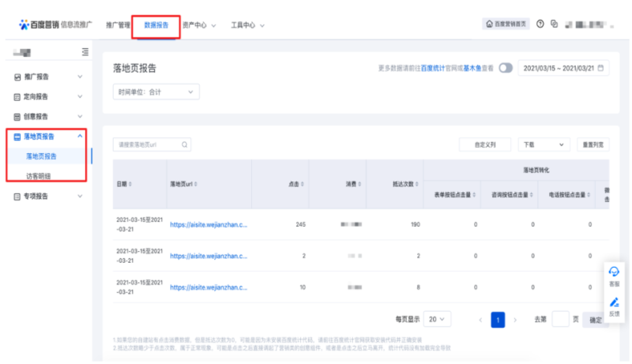
Task: Sort by 电话按钮点击量 column
Action: (x=589, y=195)
